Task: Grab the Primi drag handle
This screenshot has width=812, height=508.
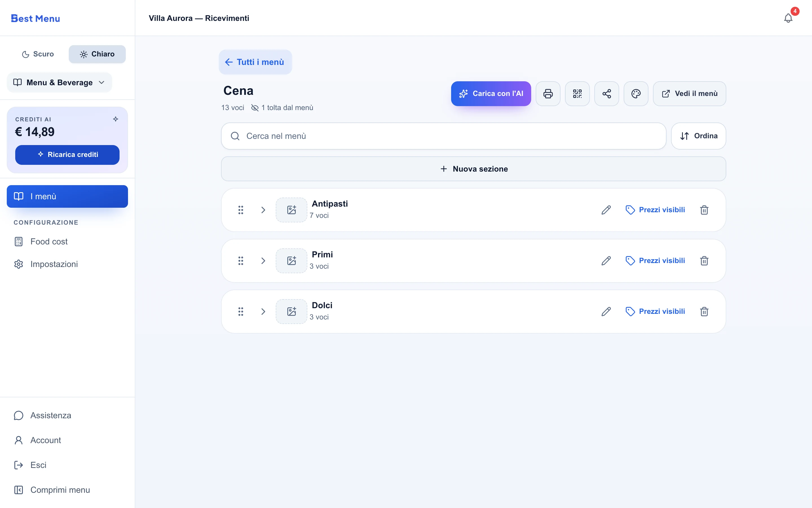Action: (x=240, y=261)
